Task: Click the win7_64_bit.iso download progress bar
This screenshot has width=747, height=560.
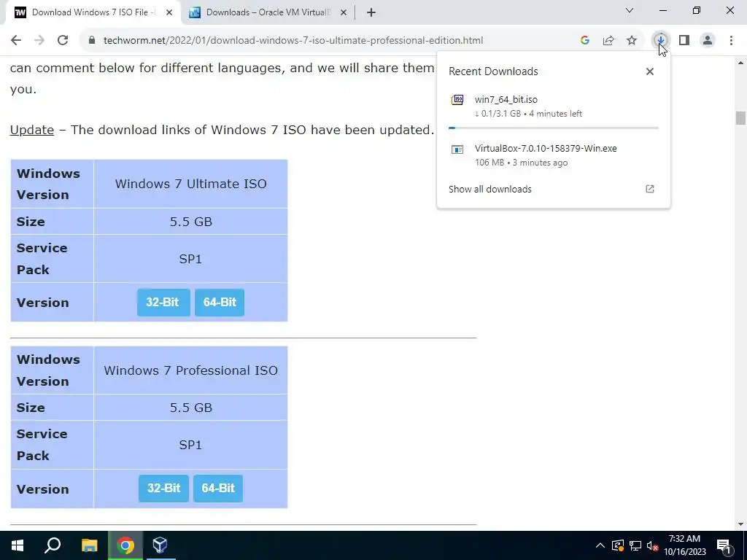Action: (x=553, y=128)
